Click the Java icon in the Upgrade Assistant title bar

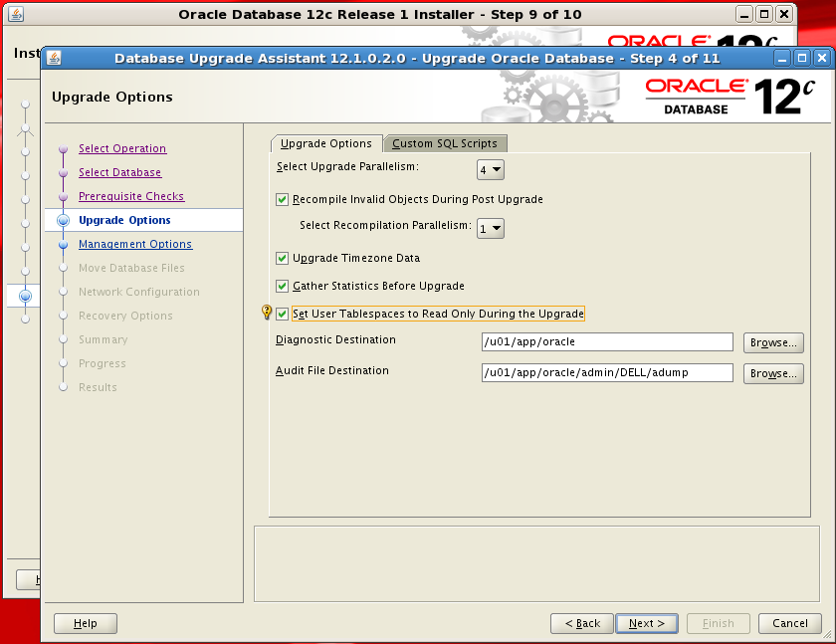(x=54, y=58)
